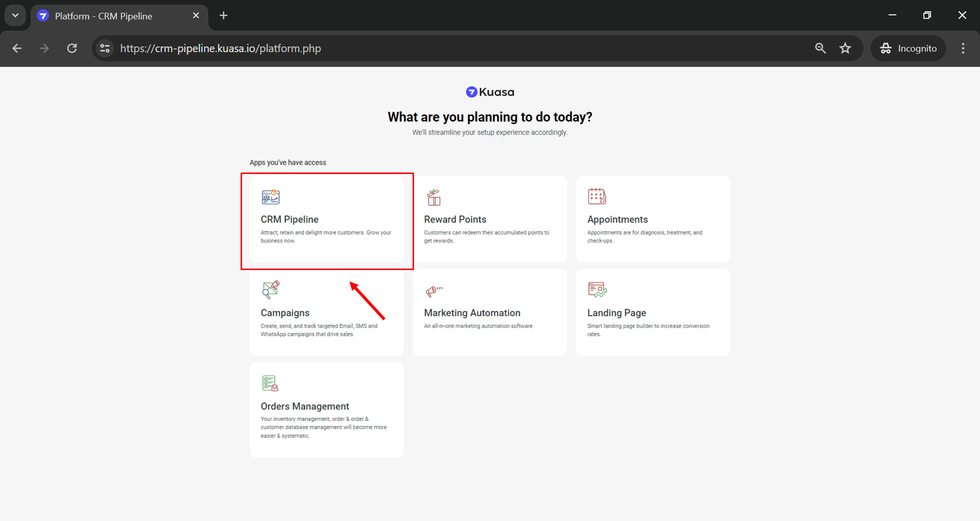Image resolution: width=980 pixels, height=521 pixels.
Task: Click the CRM Pipeline dashboard icon
Action: tap(270, 197)
